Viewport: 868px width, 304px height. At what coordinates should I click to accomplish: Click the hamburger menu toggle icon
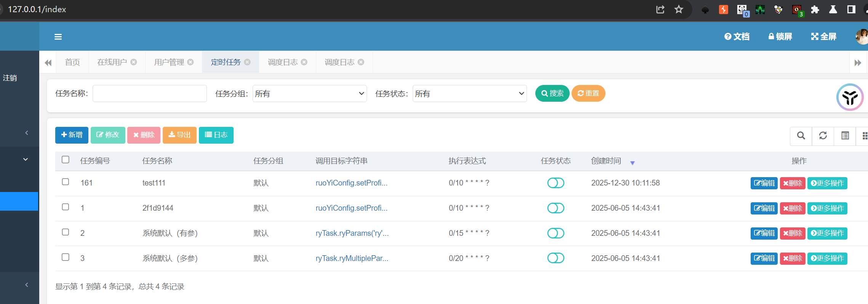click(x=58, y=37)
